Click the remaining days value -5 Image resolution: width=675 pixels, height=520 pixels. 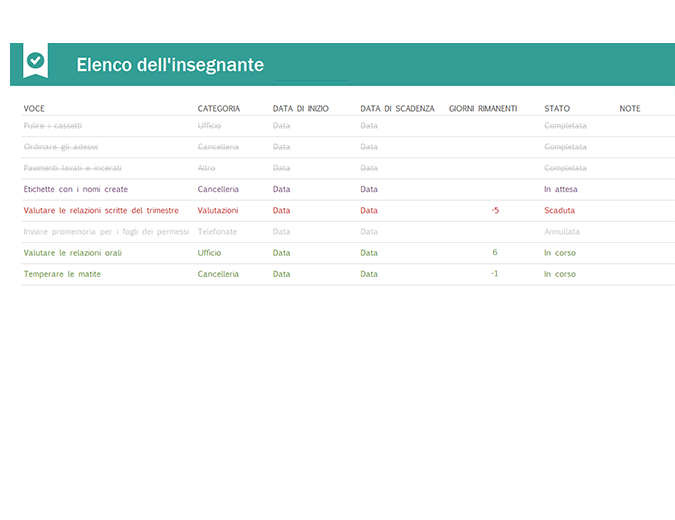click(x=495, y=210)
